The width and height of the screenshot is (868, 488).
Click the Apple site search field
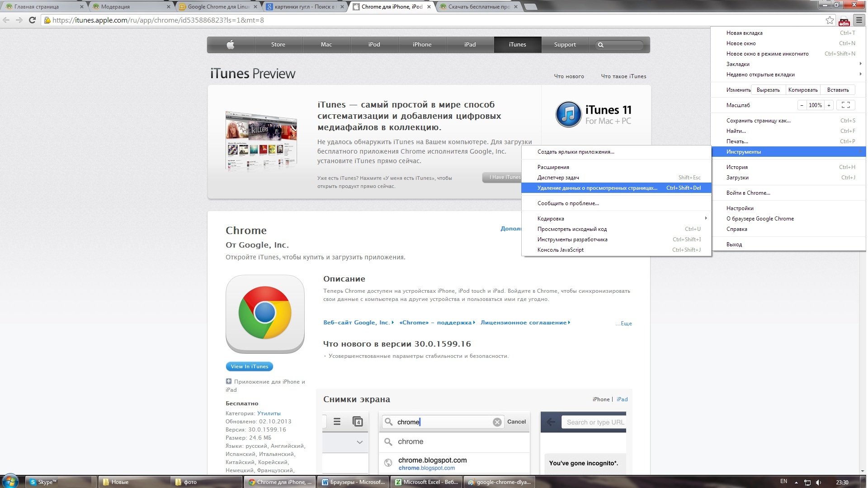[619, 45]
